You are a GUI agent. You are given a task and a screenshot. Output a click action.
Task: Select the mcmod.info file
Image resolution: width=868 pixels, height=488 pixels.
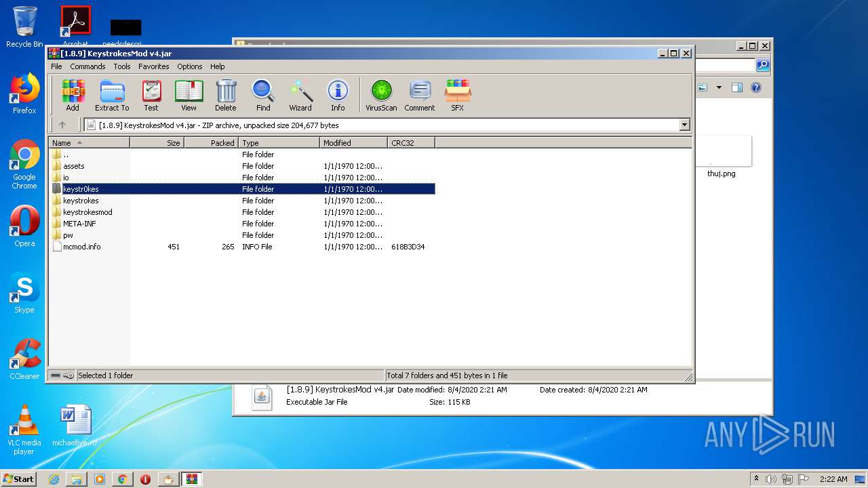pos(242,247)
